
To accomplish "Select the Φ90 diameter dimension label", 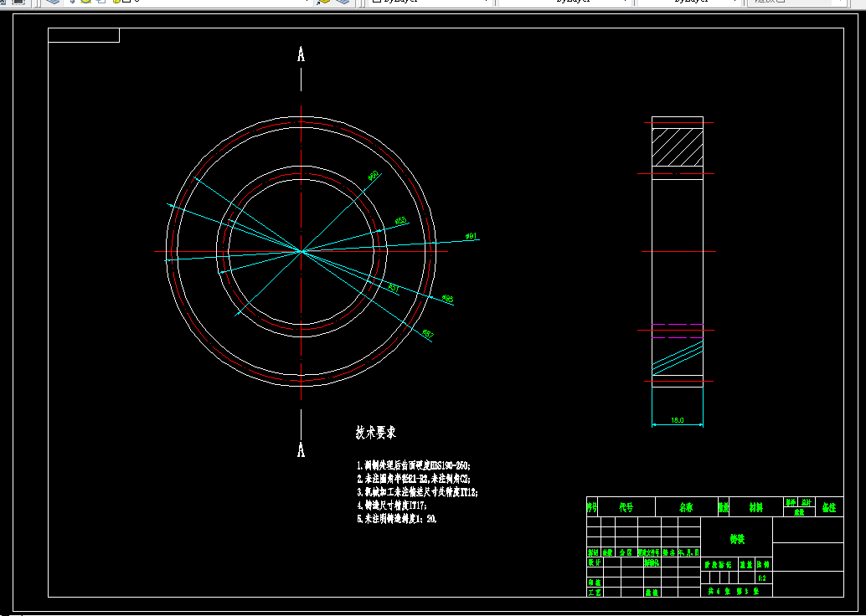I will pos(374,176).
